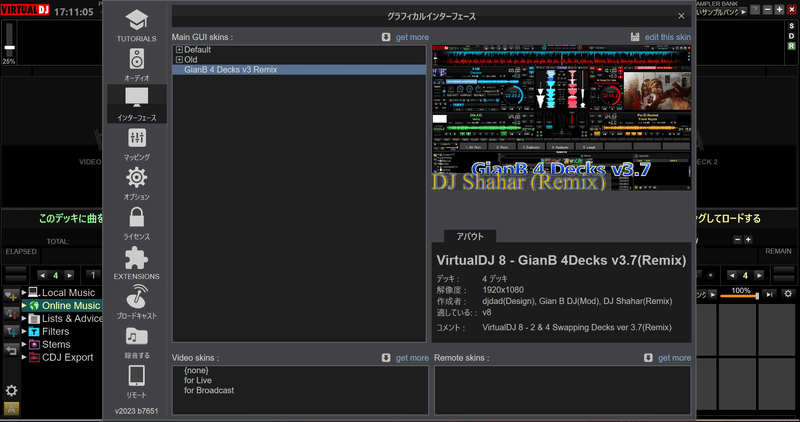Open the sampler bank dropdown arrow
Image resolution: width=800 pixels, height=422 pixels.
tap(743, 11)
